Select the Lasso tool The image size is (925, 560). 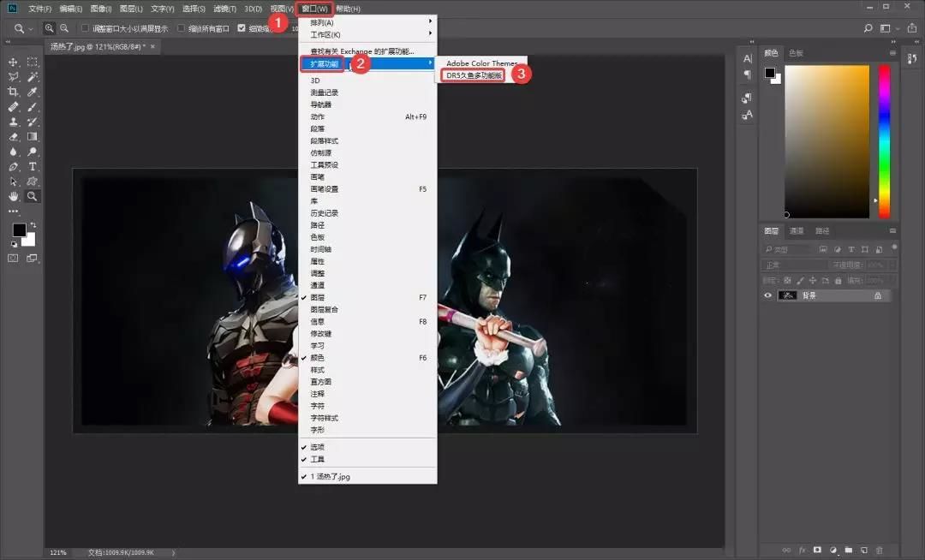point(13,78)
